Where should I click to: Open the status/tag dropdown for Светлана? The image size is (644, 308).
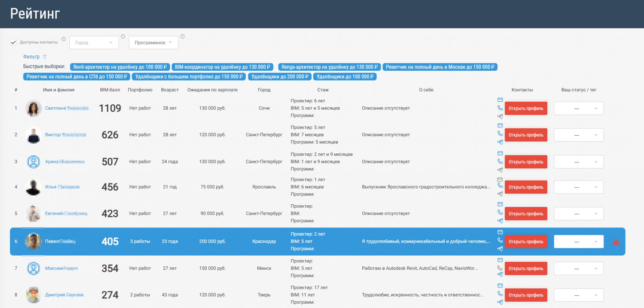point(579,108)
